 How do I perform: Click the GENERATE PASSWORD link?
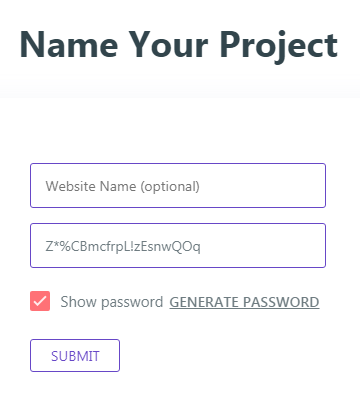click(244, 302)
